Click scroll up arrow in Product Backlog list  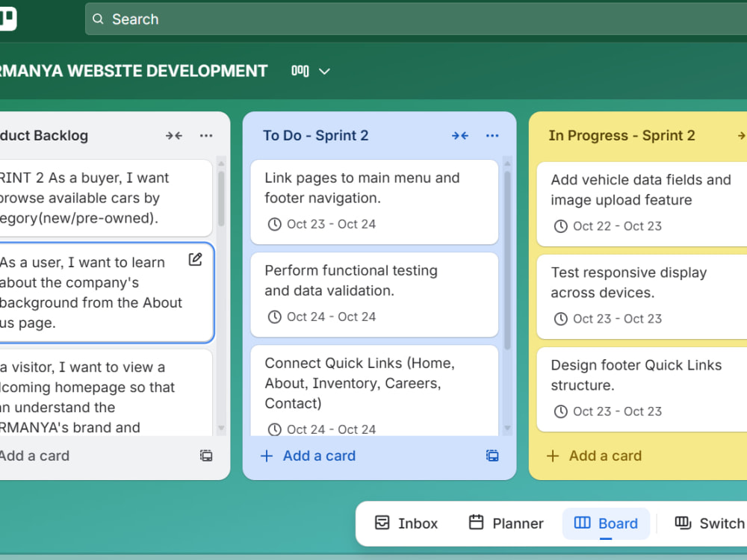click(x=221, y=164)
